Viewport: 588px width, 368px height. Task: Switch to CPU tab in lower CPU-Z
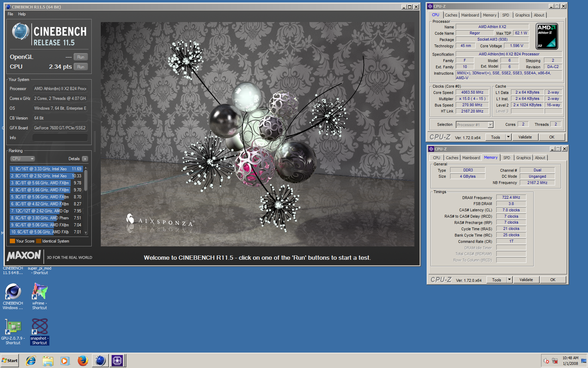coord(437,158)
